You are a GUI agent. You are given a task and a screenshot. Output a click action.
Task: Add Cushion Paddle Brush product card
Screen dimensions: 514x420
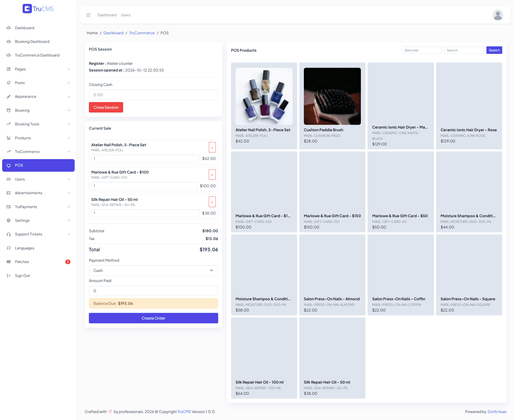click(x=332, y=106)
